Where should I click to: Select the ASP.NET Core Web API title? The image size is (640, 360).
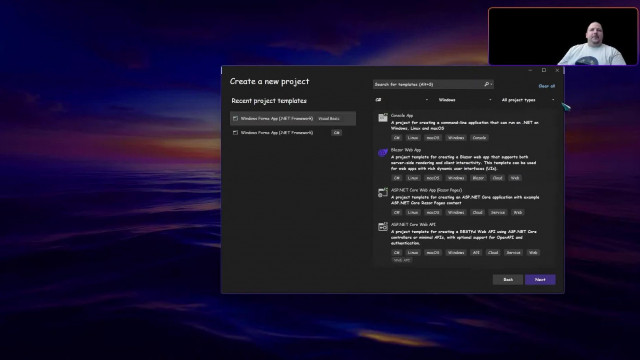(413, 224)
